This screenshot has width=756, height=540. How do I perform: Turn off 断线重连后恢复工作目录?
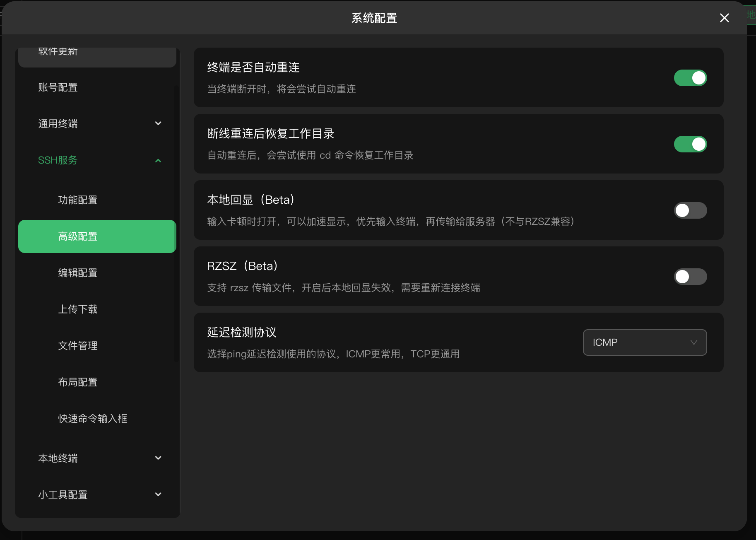(x=690, y=144)
